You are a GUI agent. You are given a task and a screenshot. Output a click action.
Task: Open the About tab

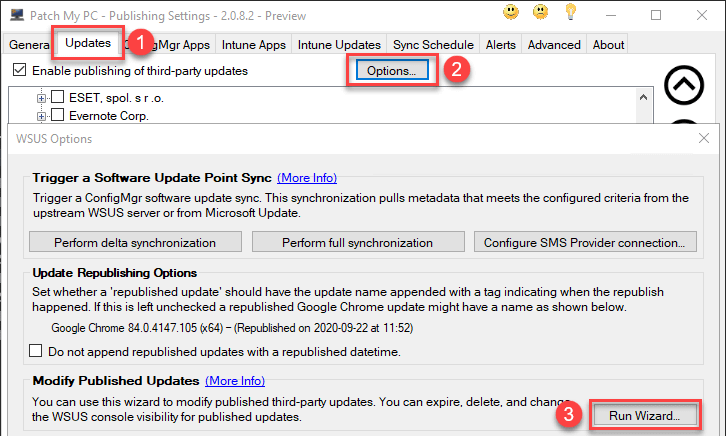(x=608, y=45)
